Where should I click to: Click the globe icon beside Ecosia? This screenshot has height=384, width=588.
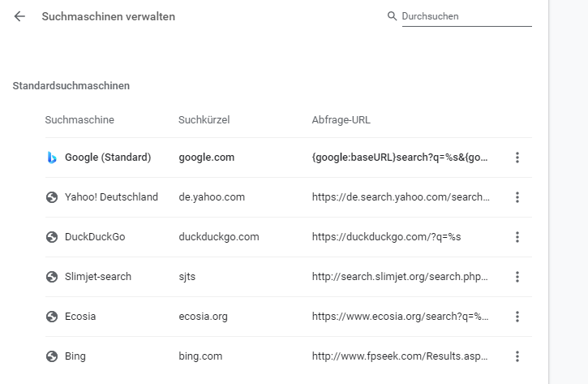pyautogui.click(x=52, y=317)
